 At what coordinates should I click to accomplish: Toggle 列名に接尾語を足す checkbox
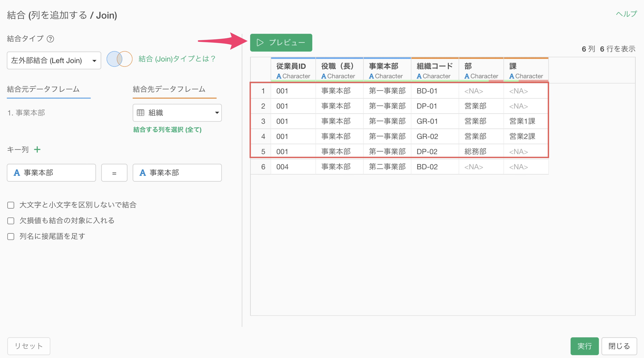click(11, 237)
